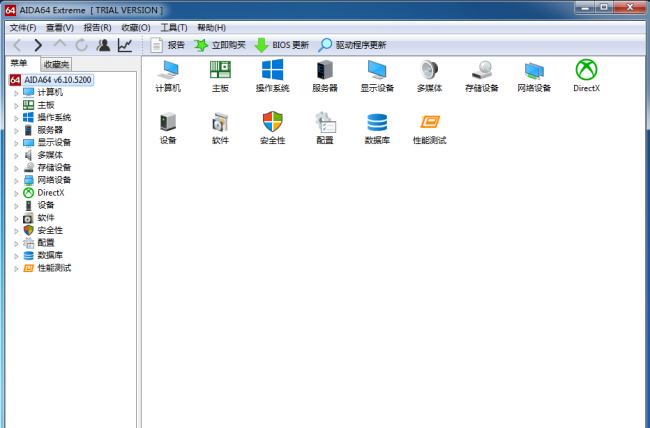Viewport: 650px width, 428px height.
Task: Expand the 计算机 tree node arrow
Action: click(x=16, y=93)
